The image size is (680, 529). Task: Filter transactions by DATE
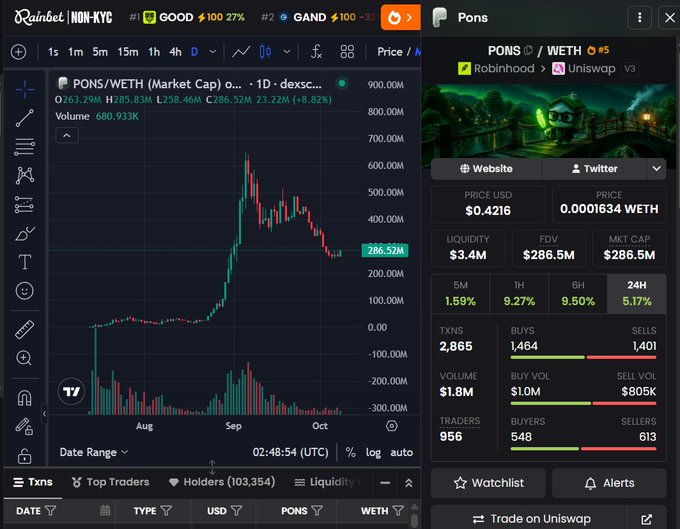51,511
